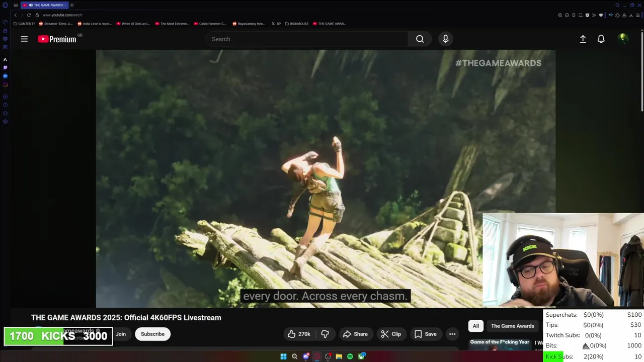Create a Clip of the video
The height and width of the screenshot is (362, 644).
point(391,334)
